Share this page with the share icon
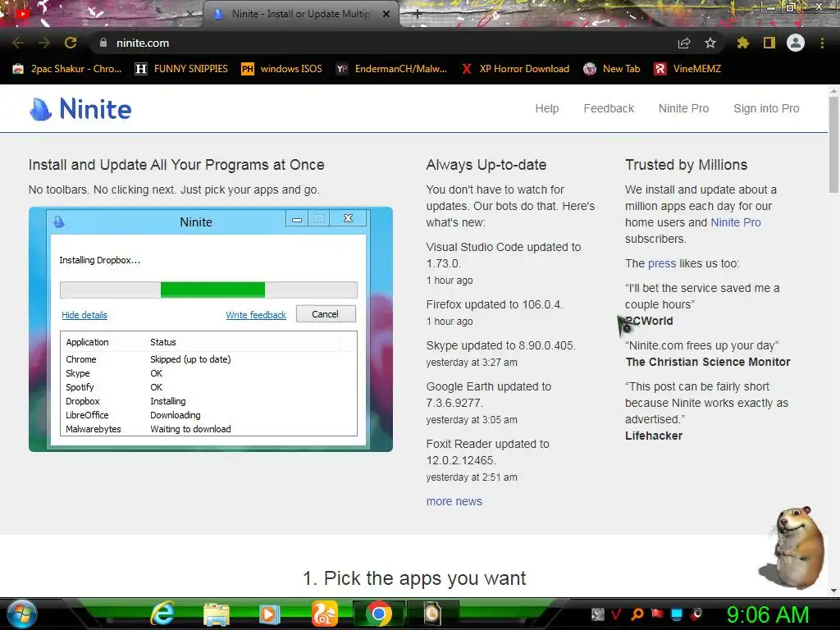 [x=684, y=43]
